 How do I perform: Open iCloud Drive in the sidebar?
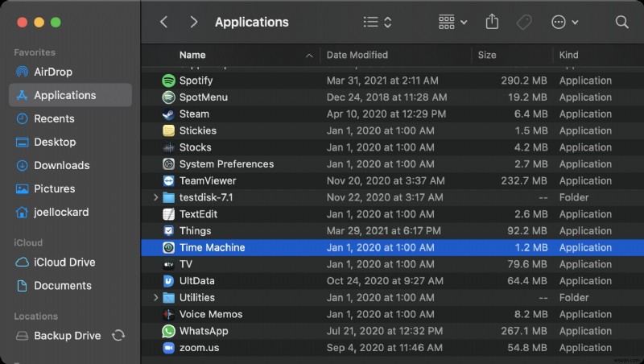(70, 262)
